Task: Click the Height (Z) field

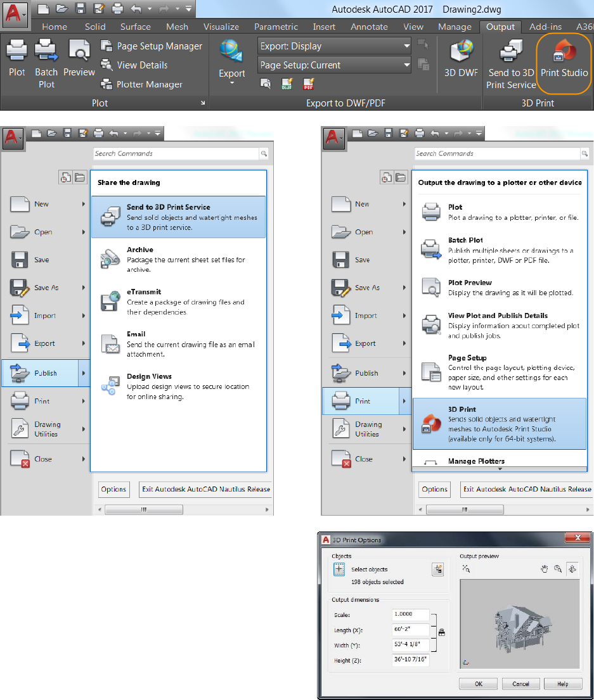Action: tap(410, 660)
